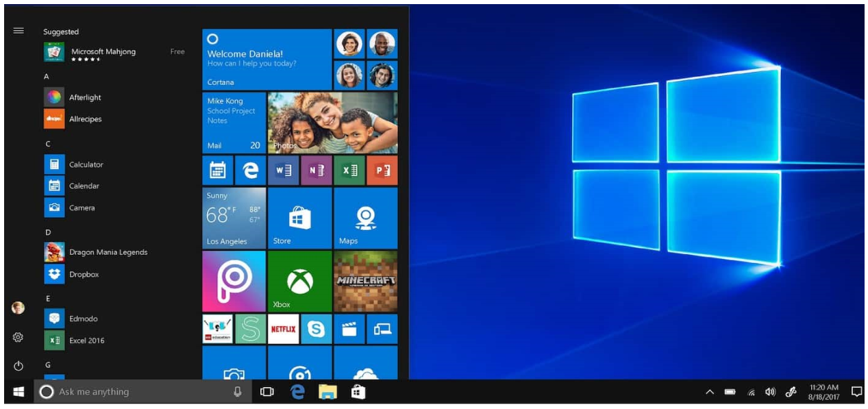
Task: Expand the hamburger menu in Start
Action: [x=18, y=31]
